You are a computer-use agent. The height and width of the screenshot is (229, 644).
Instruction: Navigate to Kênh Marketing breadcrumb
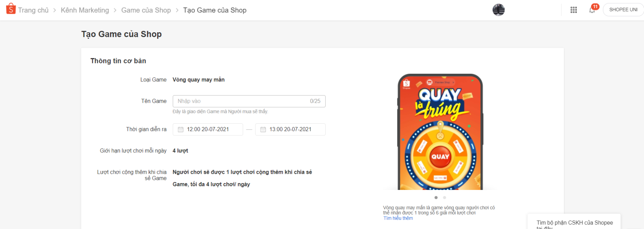85,10
